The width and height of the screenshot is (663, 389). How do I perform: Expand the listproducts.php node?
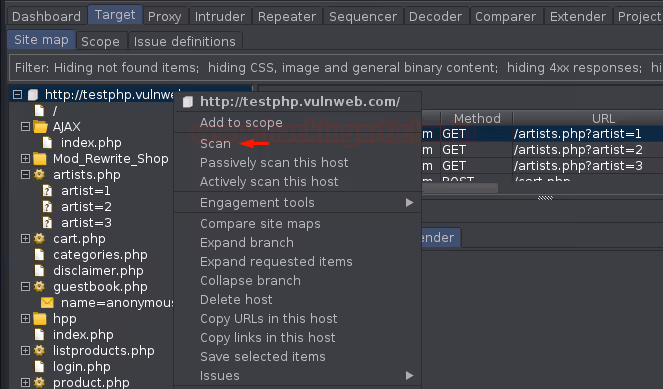click(25, 351)
